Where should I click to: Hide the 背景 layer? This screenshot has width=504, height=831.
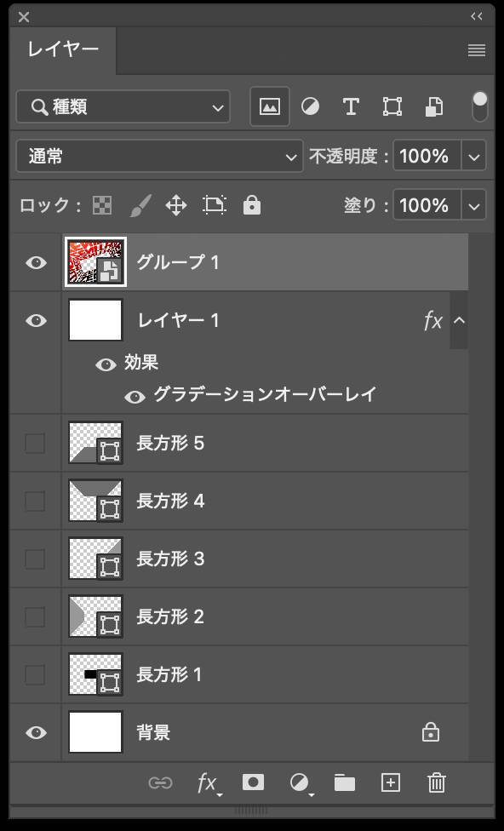[36, 732]
